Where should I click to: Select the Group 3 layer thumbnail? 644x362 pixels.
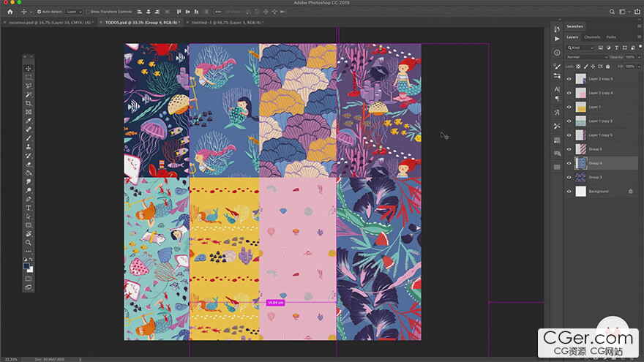pos(581,177)
